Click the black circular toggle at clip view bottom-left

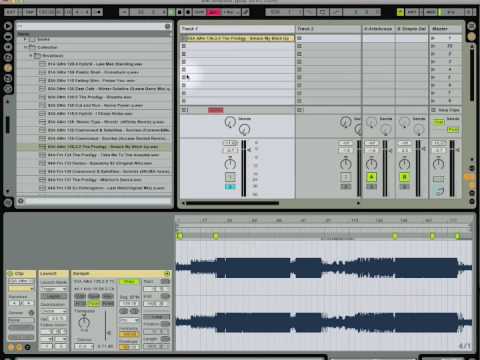coord(28,347)
